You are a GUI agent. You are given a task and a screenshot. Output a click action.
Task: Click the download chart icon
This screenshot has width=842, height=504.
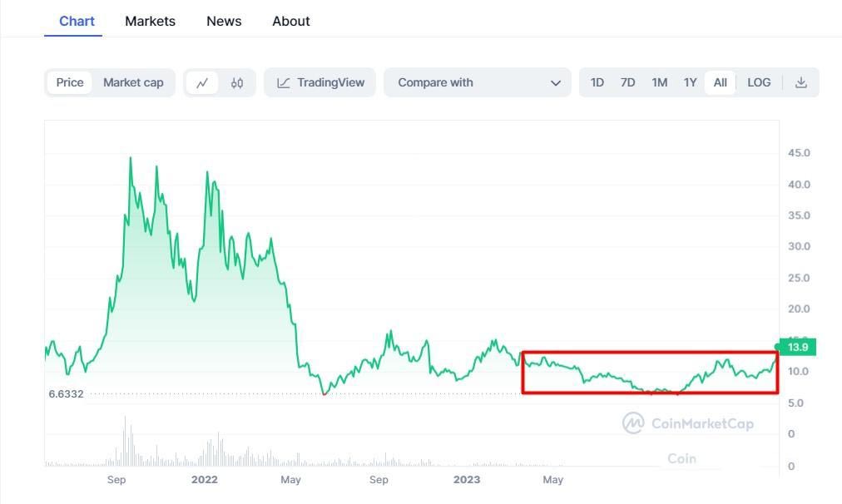point(801,82)
